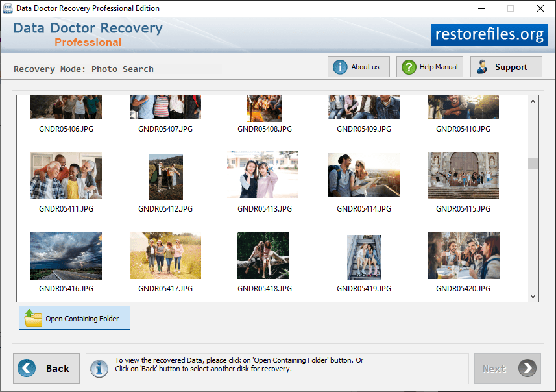
Task: Select the GNDR05413.JPG two girls thumbnail
Action: tap(263, 174)
